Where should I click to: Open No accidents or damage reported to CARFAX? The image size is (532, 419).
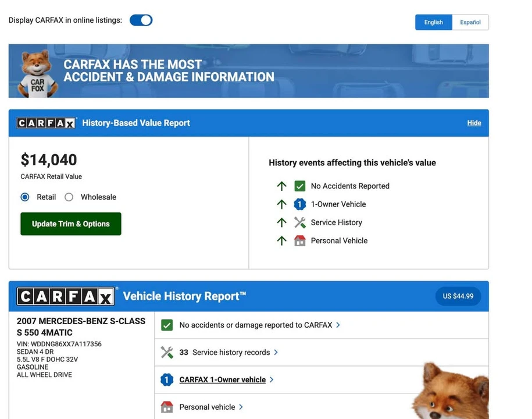coord(255,325)
